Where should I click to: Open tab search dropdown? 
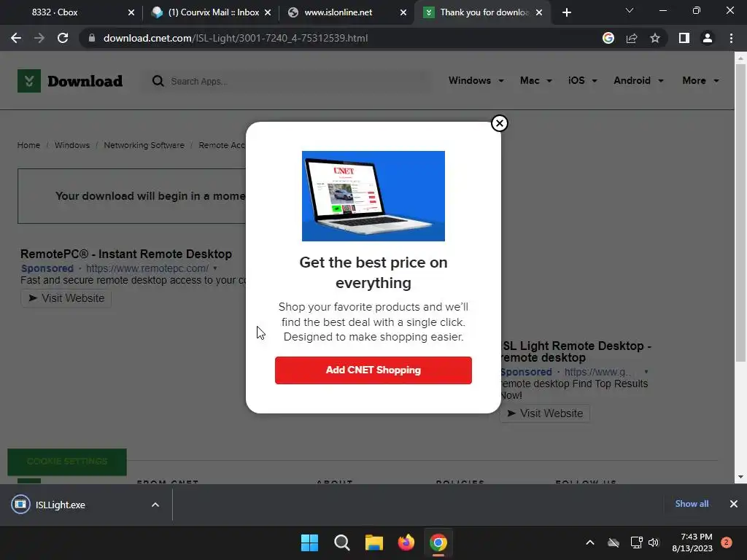(630, 10)
